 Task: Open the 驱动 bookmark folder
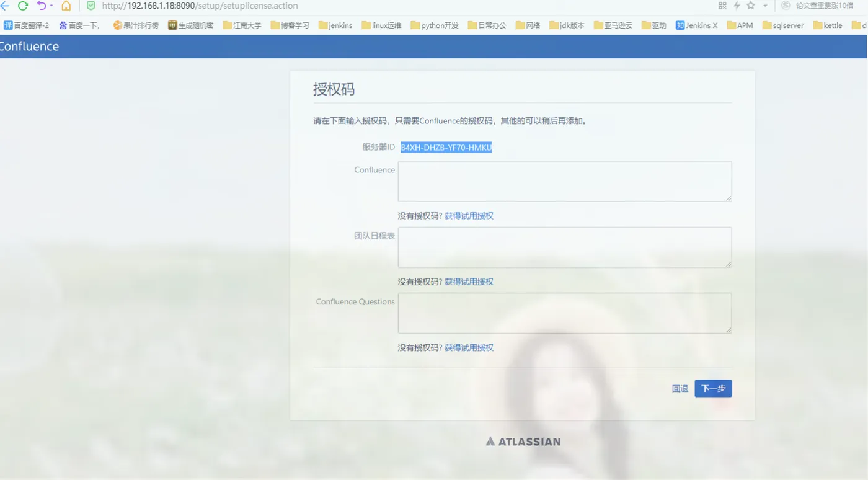[x=654, y=25]
